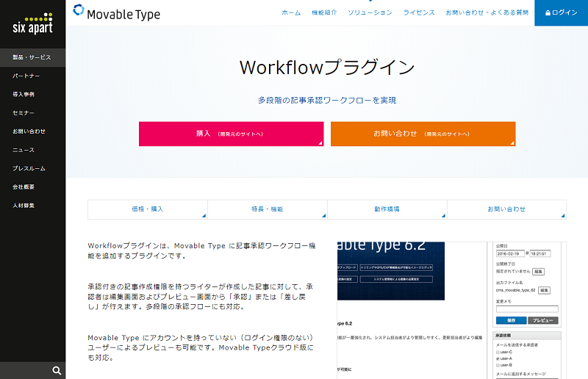Open 機能紹介 in the top navigation
Image resolution: width=588 pixels, height=379 pixels.
[324, 12]
